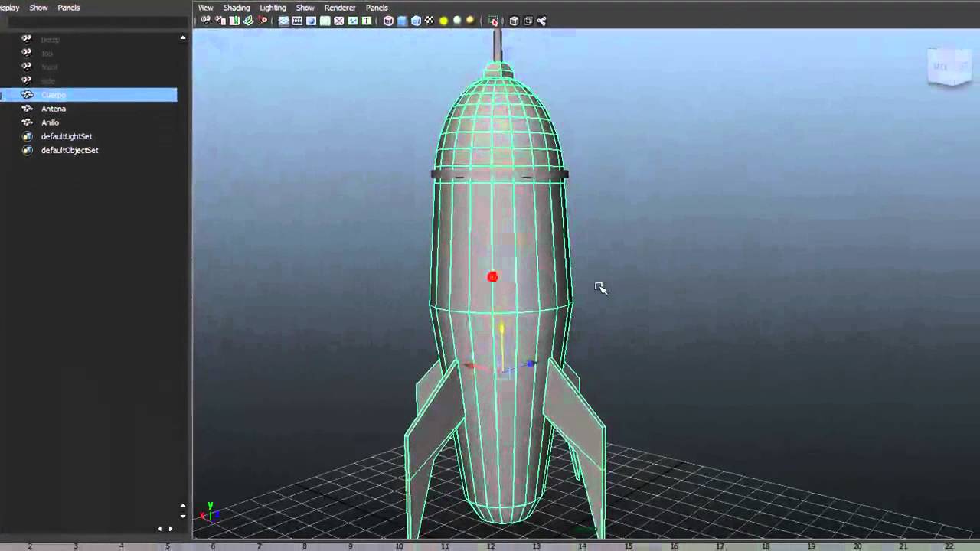980x551 pixels.
Task: Open the Renderer menu
Action: point(340,8)
